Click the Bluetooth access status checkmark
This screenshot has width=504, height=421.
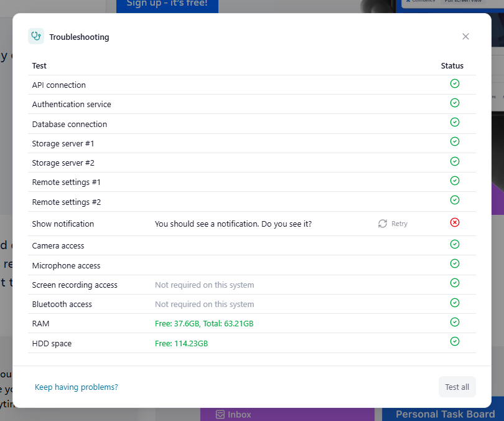[454, 303]
